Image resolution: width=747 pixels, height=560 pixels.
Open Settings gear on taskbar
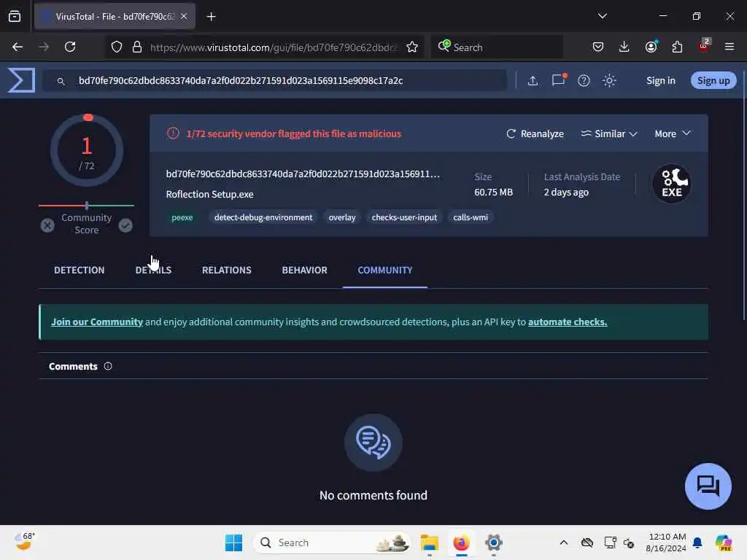pos(494,542)
